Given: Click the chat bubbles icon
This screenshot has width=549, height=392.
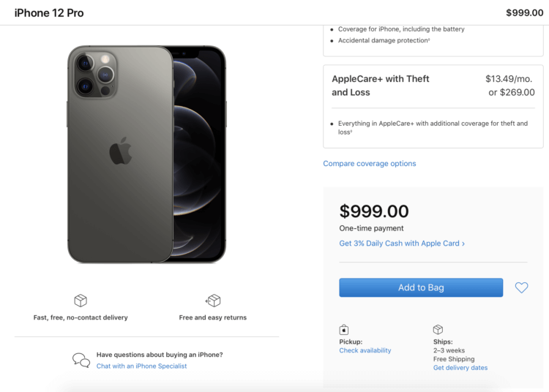Looking at the screenshot, I should (x=81, y=360).
